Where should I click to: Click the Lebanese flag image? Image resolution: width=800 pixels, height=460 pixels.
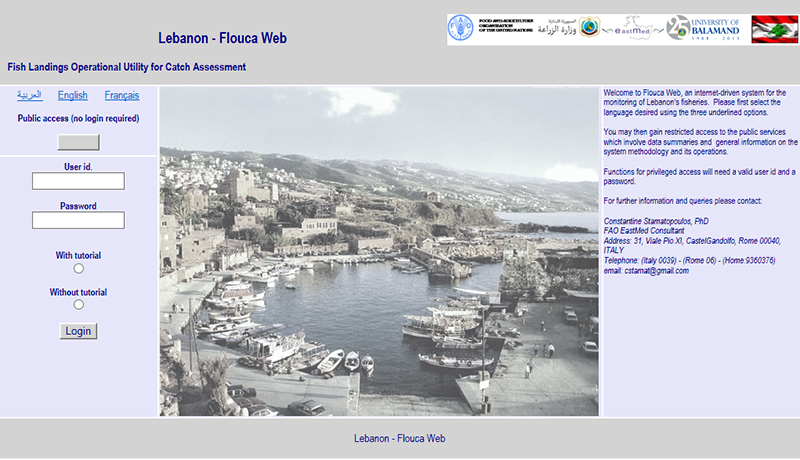(x=774, y=29)
